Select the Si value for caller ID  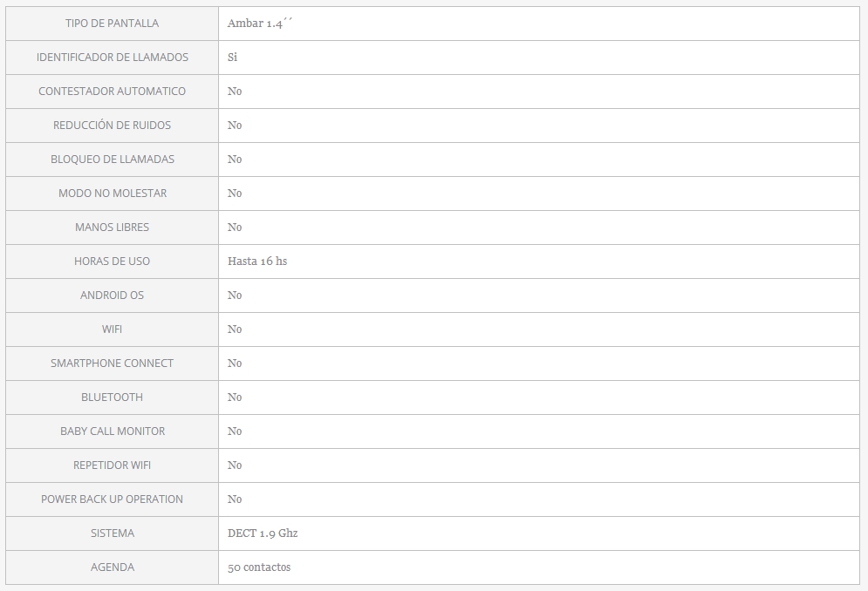[x=232, y=58]
